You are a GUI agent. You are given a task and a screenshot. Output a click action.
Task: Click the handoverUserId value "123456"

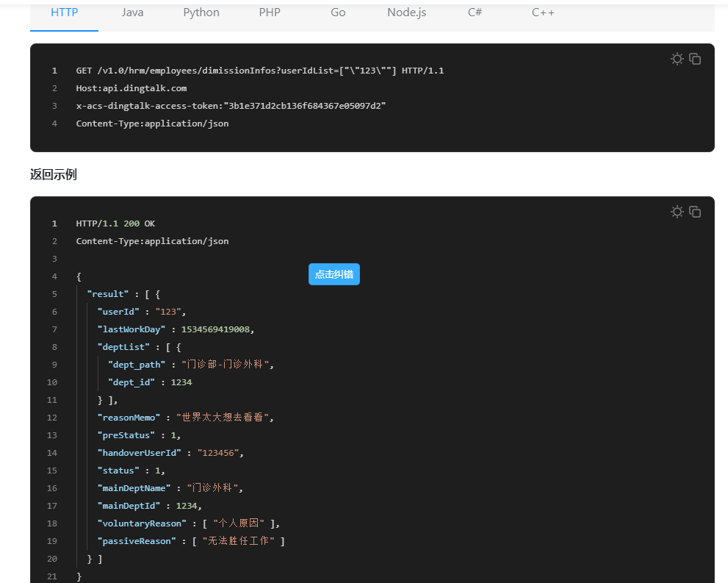coord(218,453)
